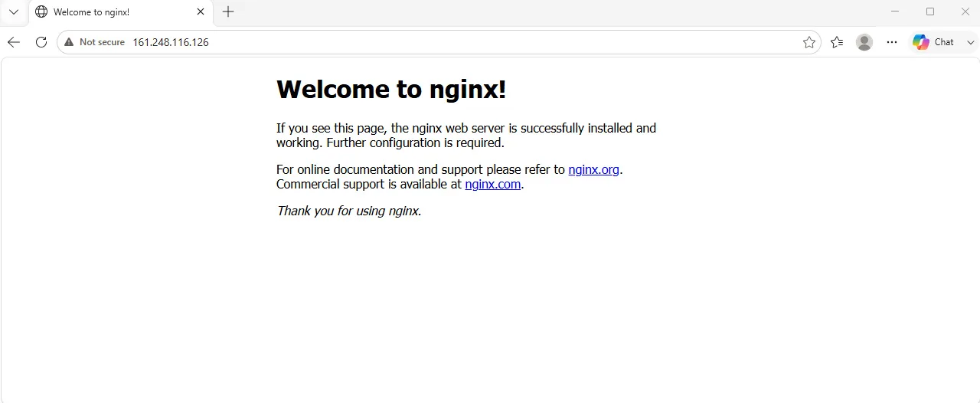The image size is (980, 403).
Task: Maximize the browser window
Action: pyautogui.click(x=930, y=11)
